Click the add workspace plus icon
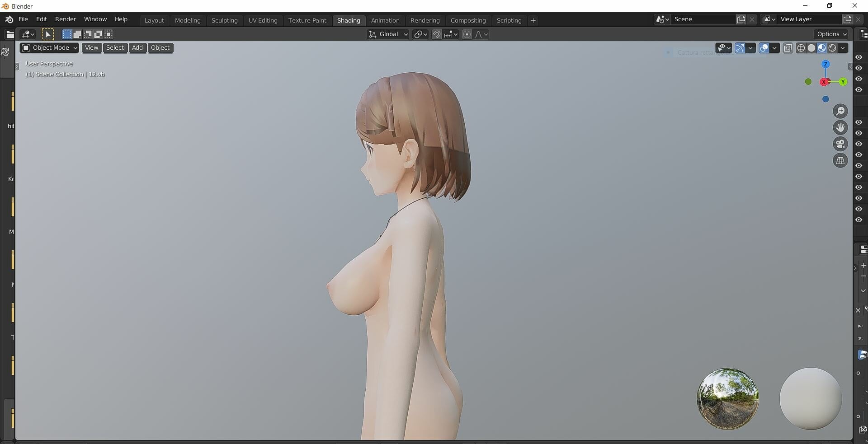868x444 pixels. [533, 20]
